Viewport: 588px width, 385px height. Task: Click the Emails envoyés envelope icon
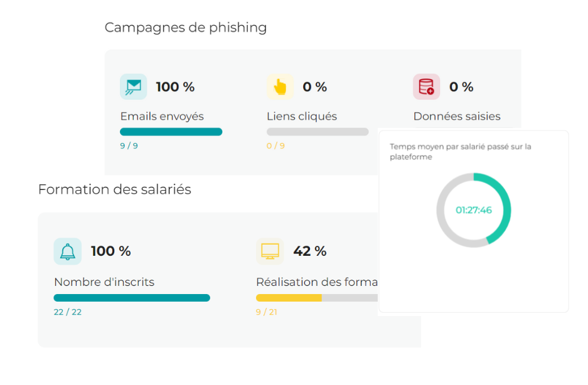(x=133, y=87)
